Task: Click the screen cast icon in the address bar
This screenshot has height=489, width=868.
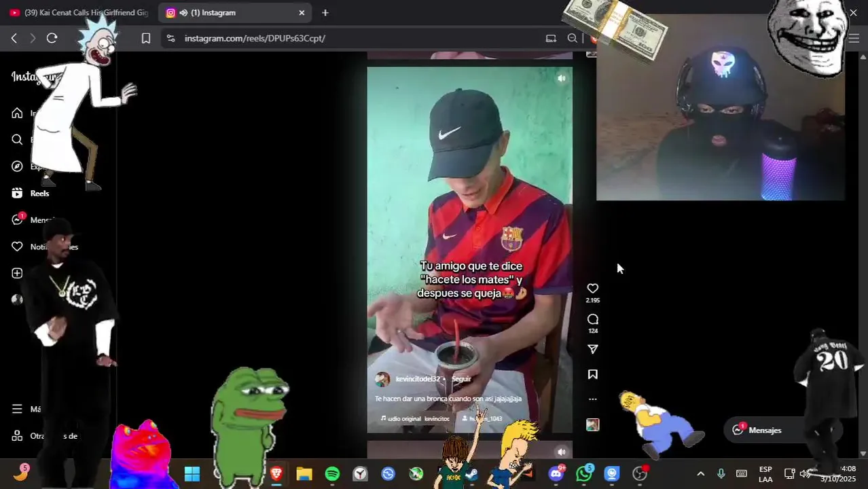Action: [x=551, y=38]
